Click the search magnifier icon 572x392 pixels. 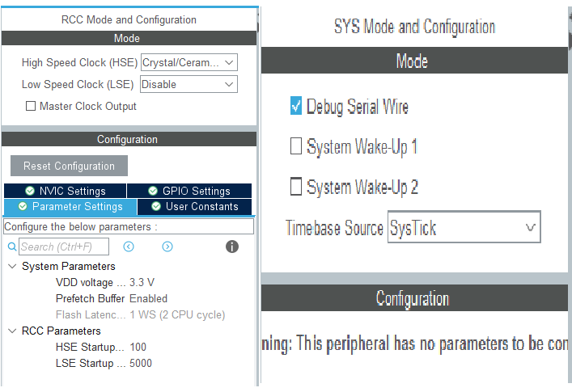[x=12, y=247]
